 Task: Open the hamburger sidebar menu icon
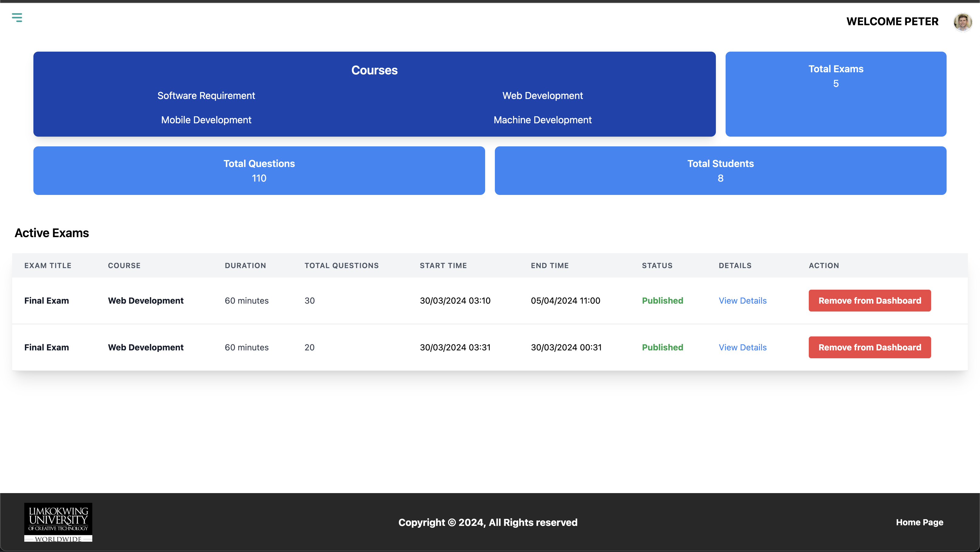(17, 18)
